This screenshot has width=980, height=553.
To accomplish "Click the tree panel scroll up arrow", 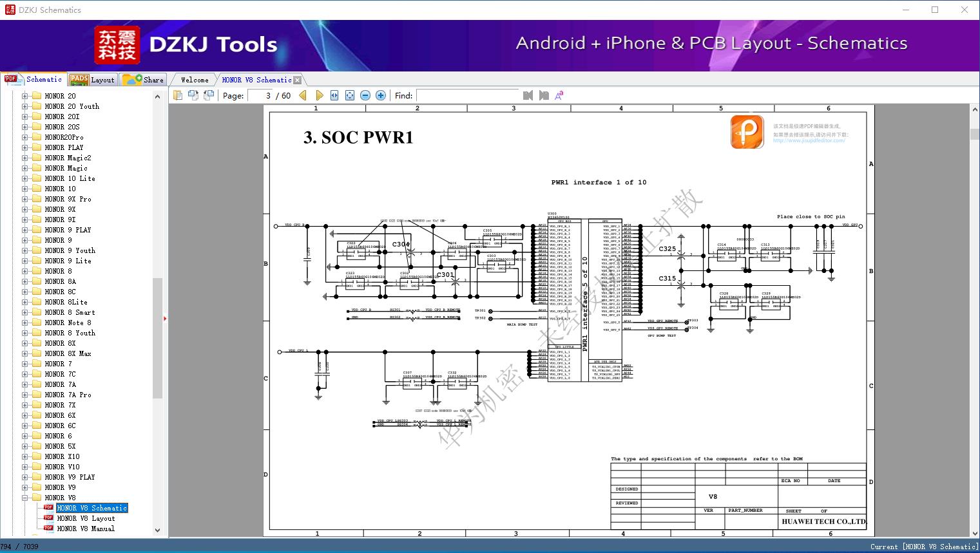I will point(157,97).
